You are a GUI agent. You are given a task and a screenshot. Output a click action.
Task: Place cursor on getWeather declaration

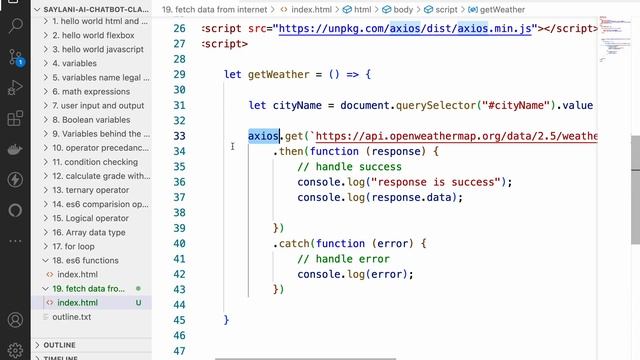pyautogui.click(x=278, y=74)
